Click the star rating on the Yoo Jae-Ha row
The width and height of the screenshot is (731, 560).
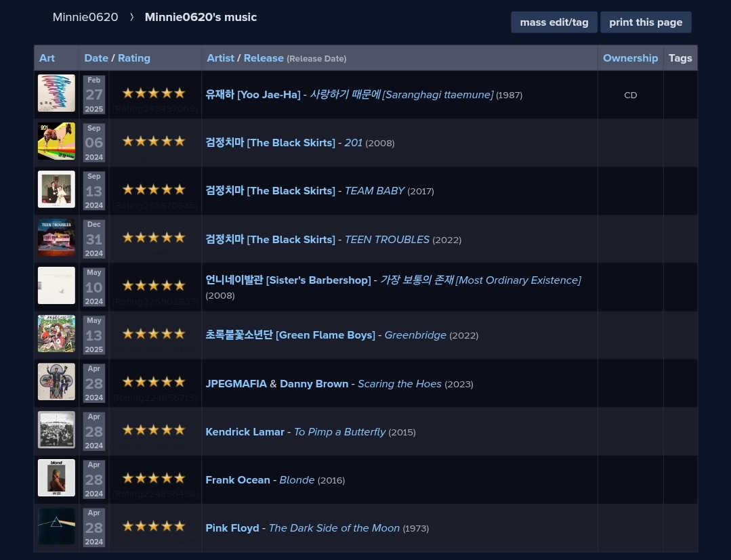pyautogui.click(x=154, y=93)
